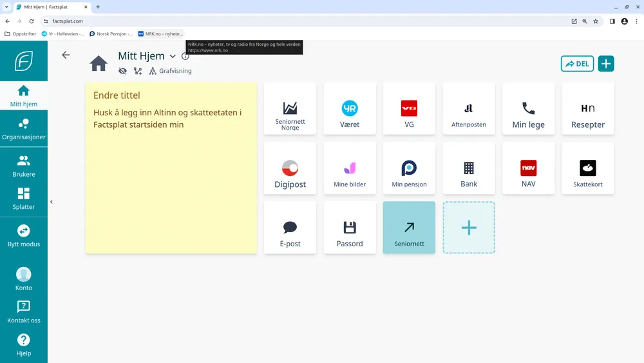
Task: Collapse the left sidebar with arrow
Action: [x=52, y=202]
